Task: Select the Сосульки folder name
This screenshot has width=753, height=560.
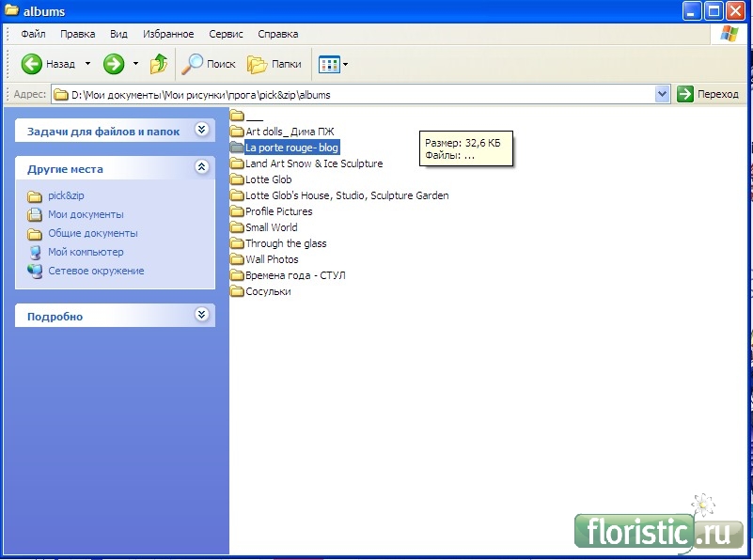Action: tap(268, 291)
